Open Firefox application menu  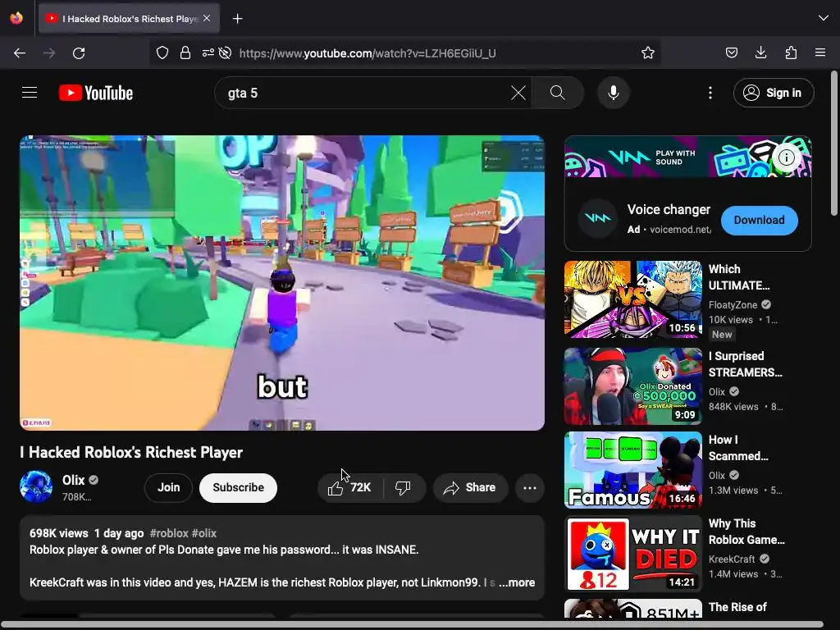[820, 52]
